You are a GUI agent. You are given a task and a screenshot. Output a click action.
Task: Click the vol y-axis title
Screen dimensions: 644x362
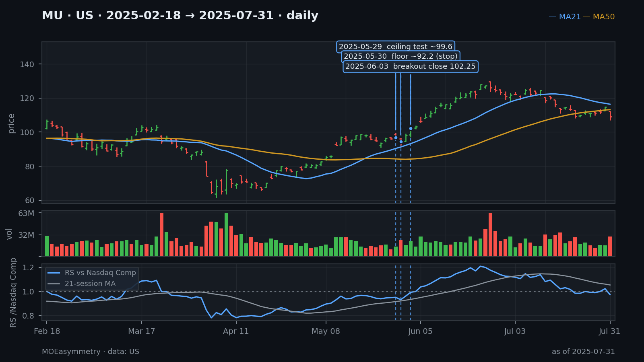click(x=9, y=234)
